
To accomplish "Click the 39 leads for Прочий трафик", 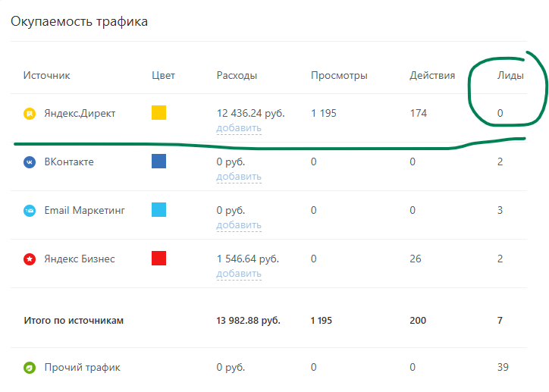I will 504,367.
